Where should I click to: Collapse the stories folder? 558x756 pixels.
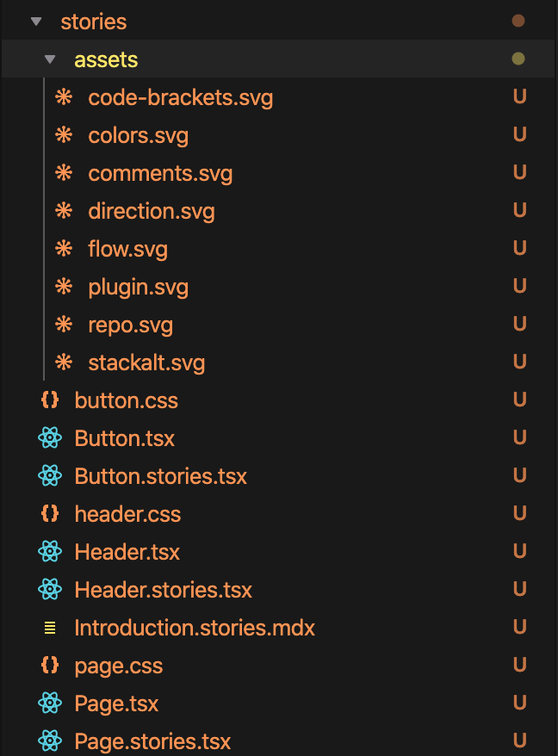(x=34, y=21)
